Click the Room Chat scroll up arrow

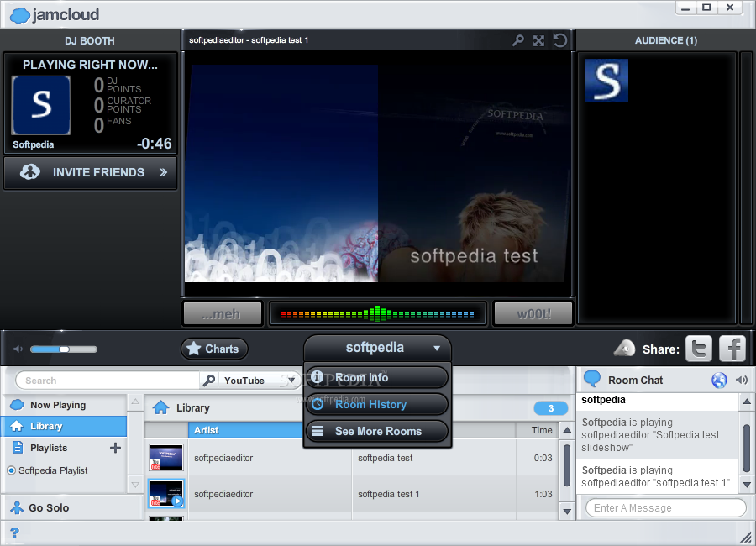coord(747,402)
